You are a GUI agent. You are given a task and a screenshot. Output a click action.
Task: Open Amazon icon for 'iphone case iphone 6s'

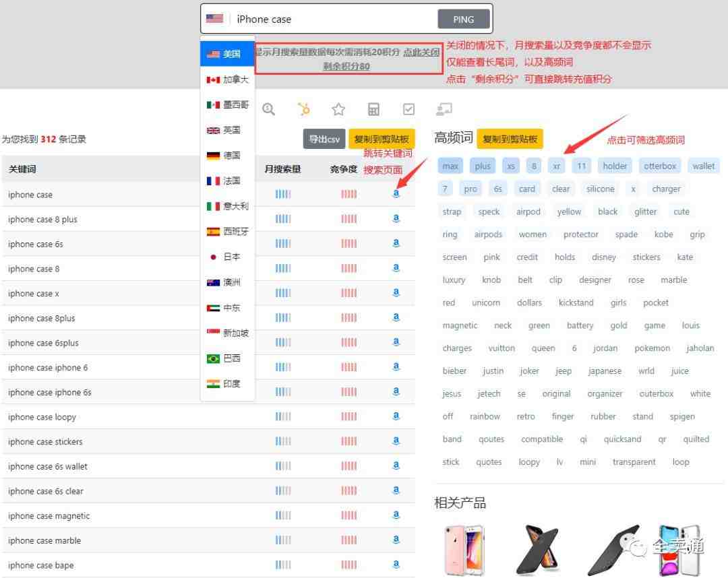click(x=396, y=391)
